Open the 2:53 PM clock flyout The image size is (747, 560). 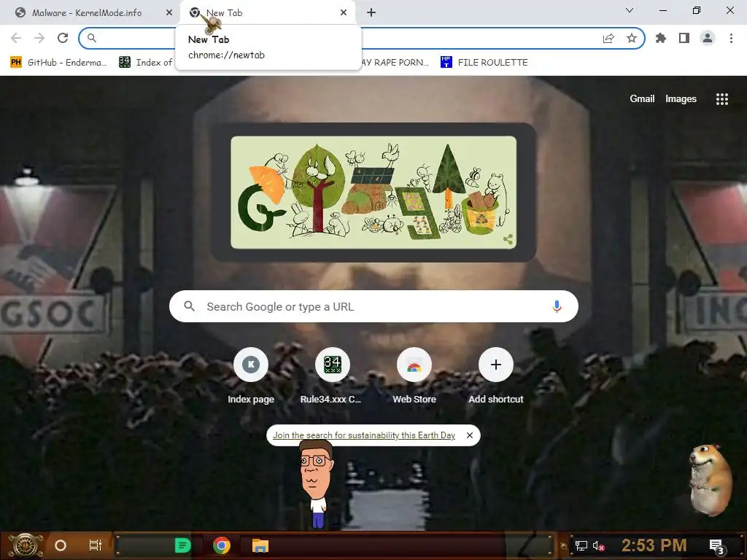(x=654, y=545)
